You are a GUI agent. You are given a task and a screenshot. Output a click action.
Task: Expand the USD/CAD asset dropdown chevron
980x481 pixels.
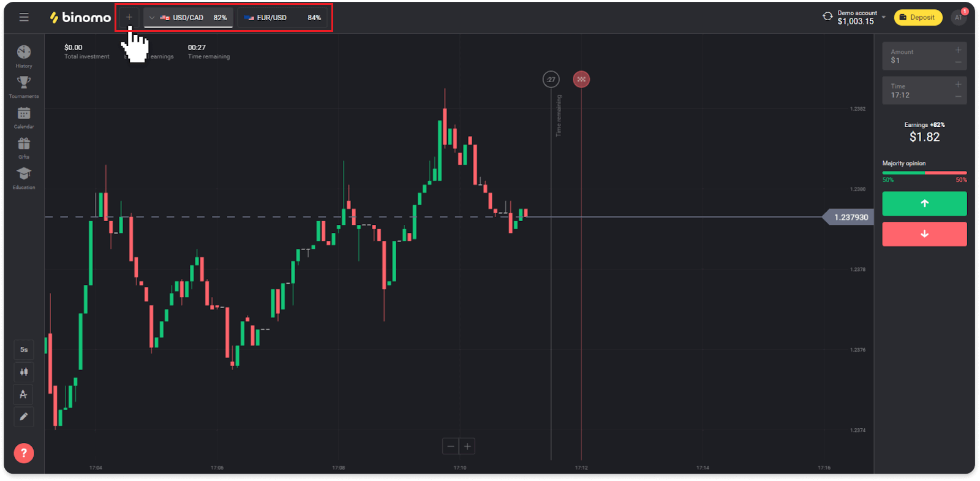151,17
